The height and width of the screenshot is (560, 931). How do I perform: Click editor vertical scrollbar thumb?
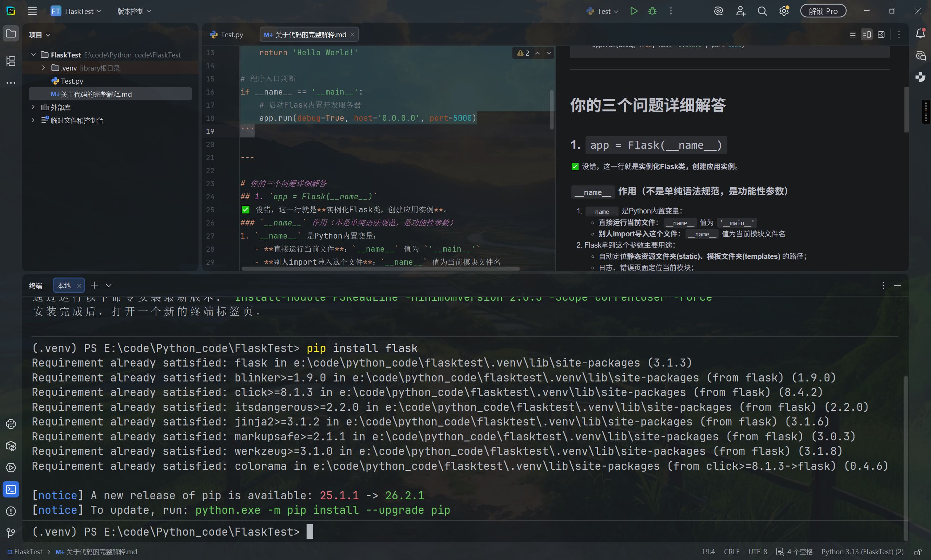point(551,109)
